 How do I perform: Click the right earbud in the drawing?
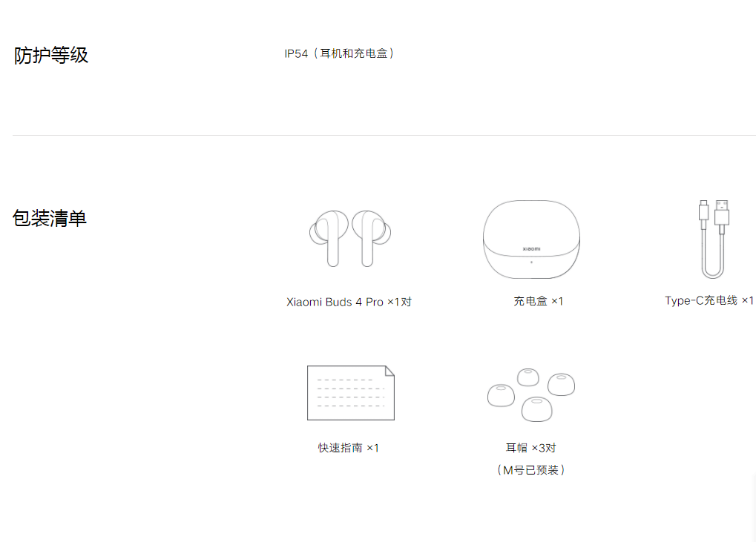[370, 237]
